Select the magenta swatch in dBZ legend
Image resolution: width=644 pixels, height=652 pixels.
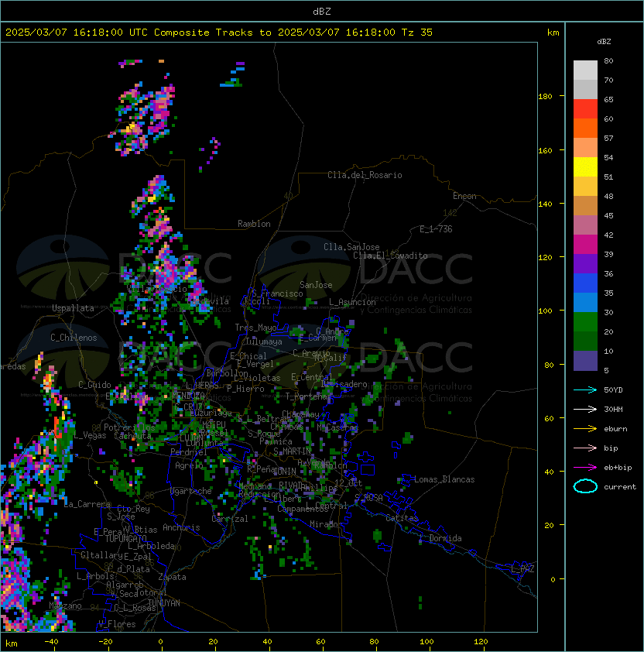tap(585, 244)
